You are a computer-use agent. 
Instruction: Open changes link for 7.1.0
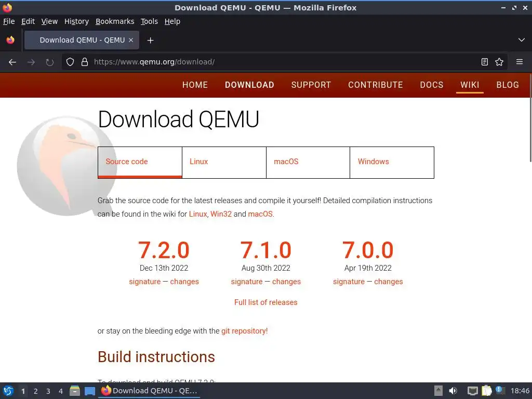tap(286, 282)
